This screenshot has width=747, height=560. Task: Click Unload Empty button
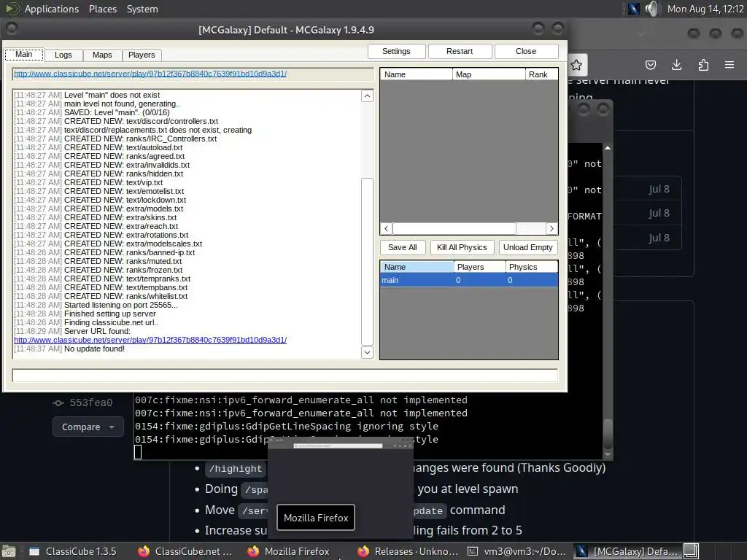528,247
